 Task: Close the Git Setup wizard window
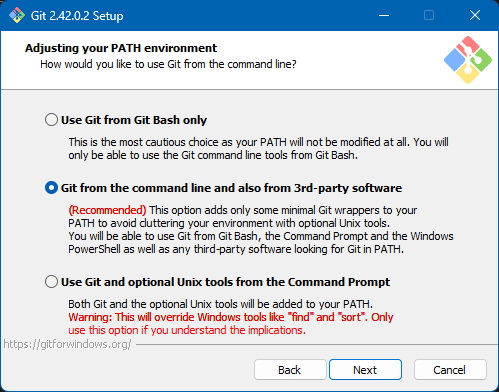(475, 15)
